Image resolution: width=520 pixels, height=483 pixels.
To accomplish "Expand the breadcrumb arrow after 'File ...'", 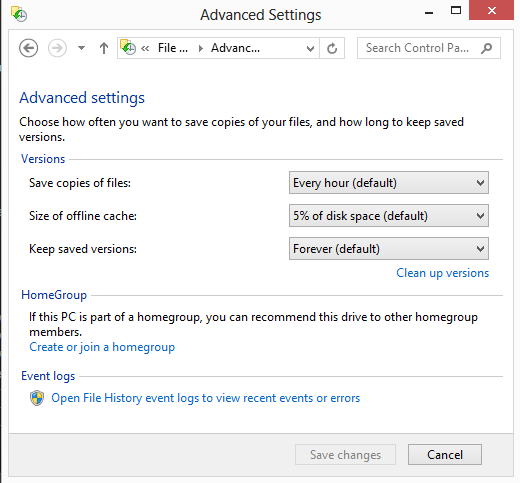I will point(200,49).
